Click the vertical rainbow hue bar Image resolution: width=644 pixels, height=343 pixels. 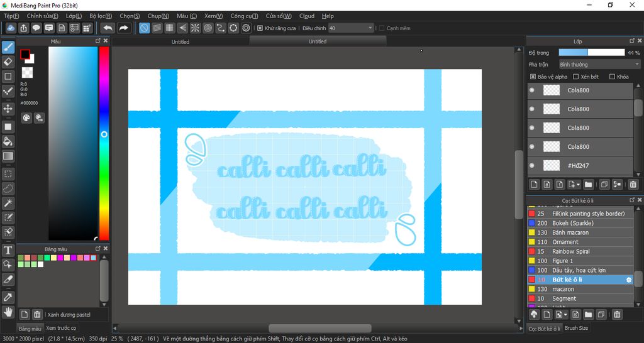tap(104, 143)
